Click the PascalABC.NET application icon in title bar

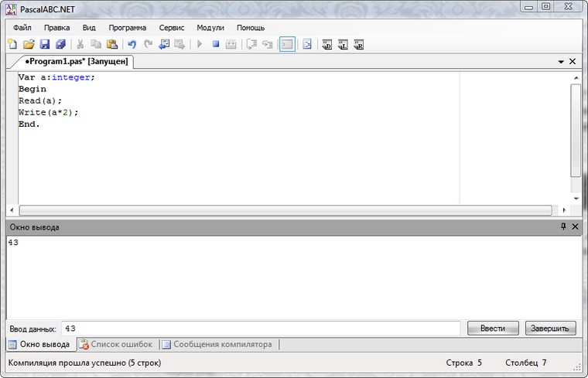pos(11,9)
